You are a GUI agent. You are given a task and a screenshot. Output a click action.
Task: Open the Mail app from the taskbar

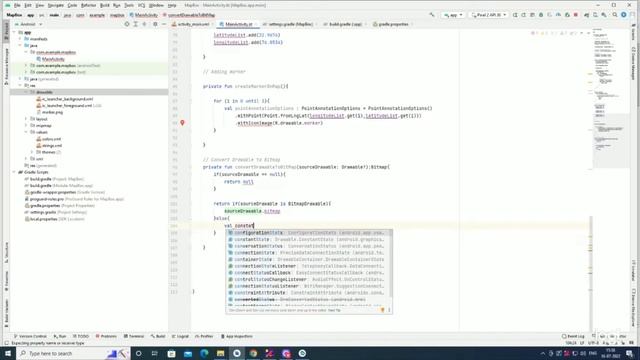(x=188, y=353)
